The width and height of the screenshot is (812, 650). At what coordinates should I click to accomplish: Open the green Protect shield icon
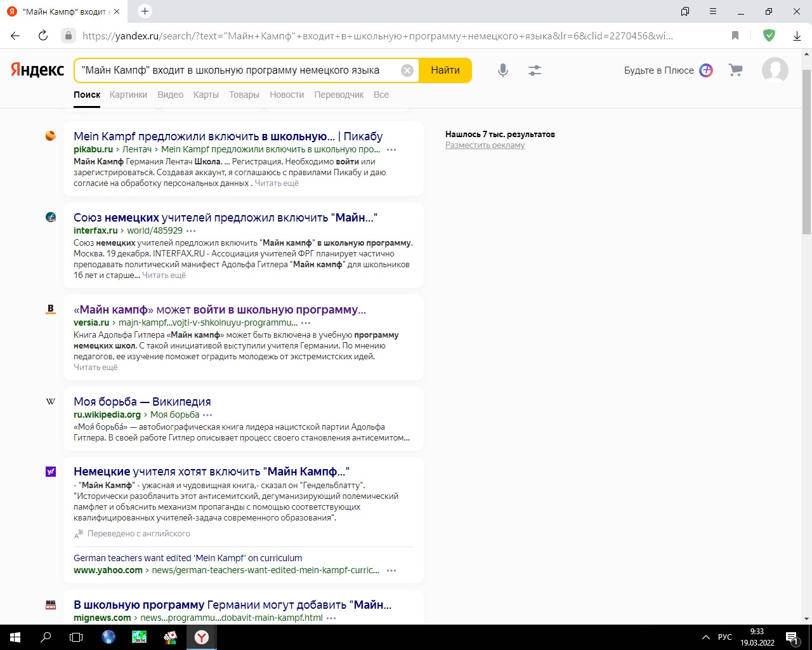point(769,36)
